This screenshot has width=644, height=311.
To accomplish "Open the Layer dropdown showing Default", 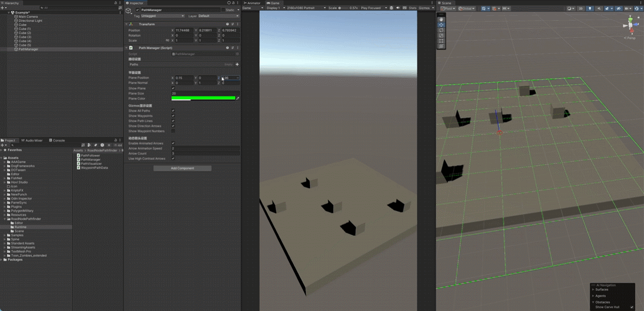I will (219, 16).
